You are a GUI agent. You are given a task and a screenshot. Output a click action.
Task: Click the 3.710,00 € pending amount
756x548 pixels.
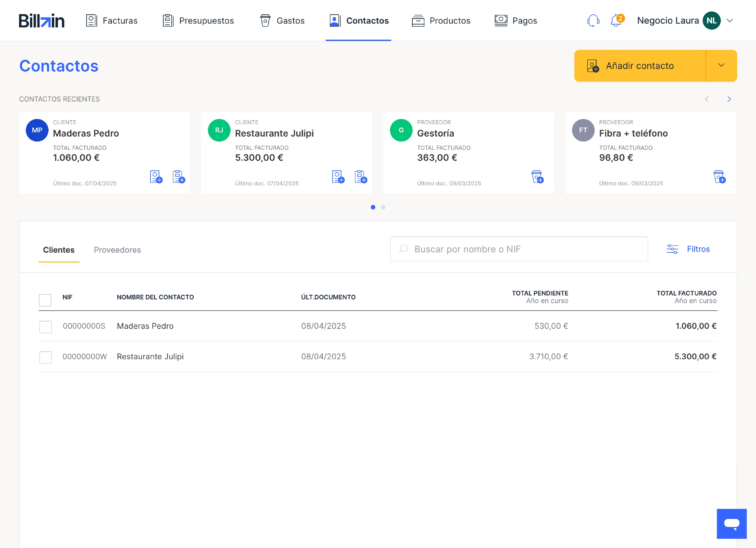(549, 356)
